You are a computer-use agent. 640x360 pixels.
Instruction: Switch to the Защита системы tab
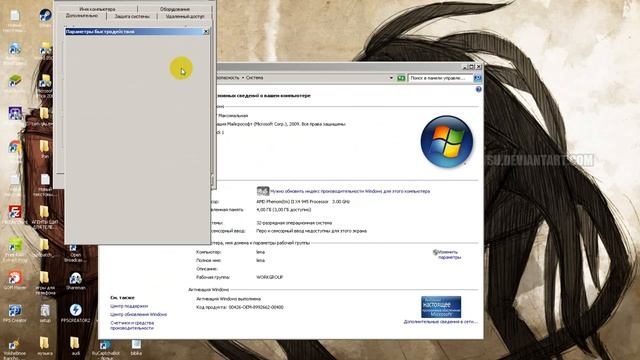(131, 16)
